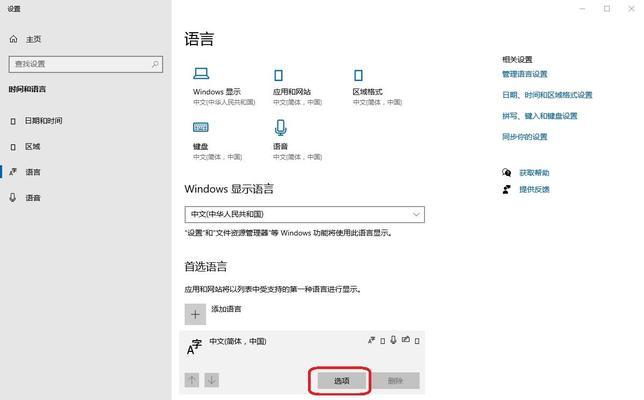
Task: Move language up with the up arrow
Action: tap(191, 380)
